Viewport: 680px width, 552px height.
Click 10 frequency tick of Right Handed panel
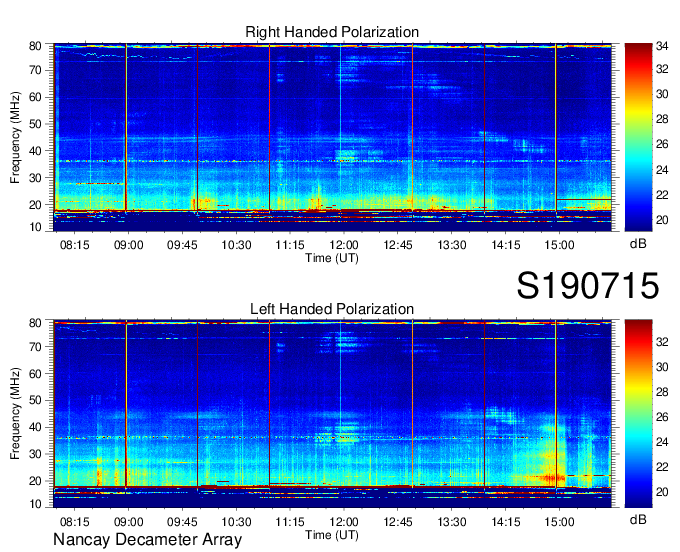pyautogui.click(x=36, y=227)
